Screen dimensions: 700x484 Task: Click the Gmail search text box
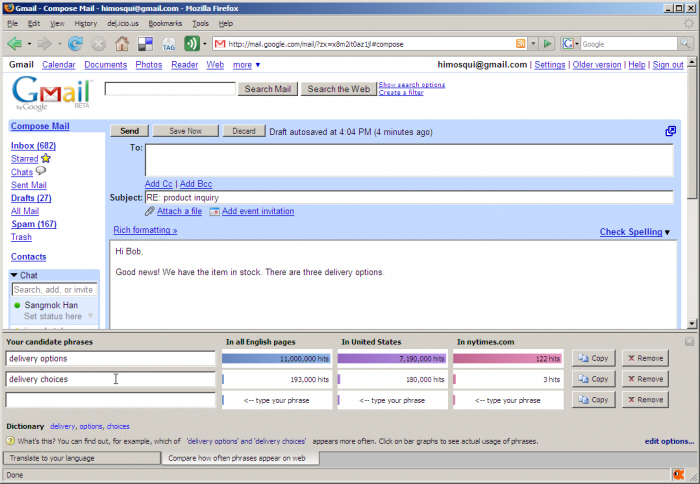tap(170, 88)
